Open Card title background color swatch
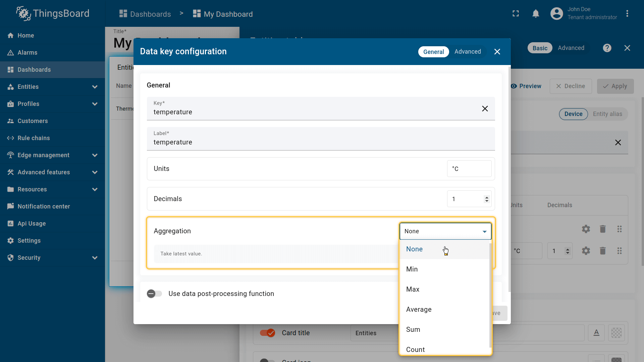 pyautogui.click(x=616, y=333)
